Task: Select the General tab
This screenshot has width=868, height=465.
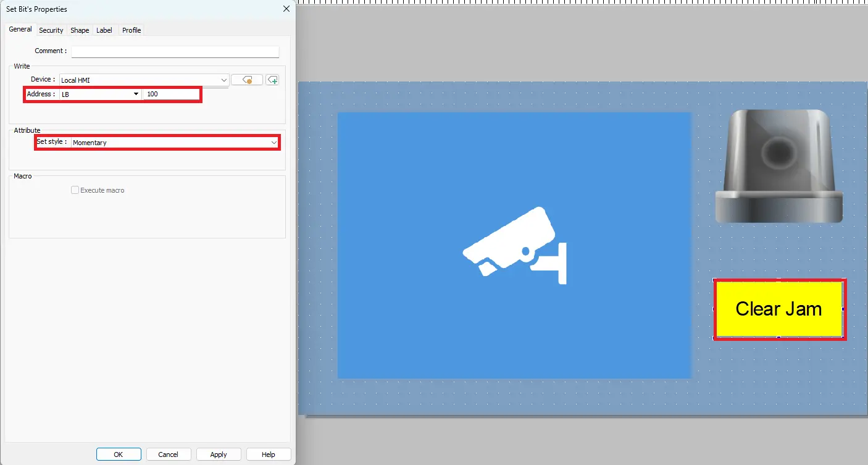Action: pos(20,30)
